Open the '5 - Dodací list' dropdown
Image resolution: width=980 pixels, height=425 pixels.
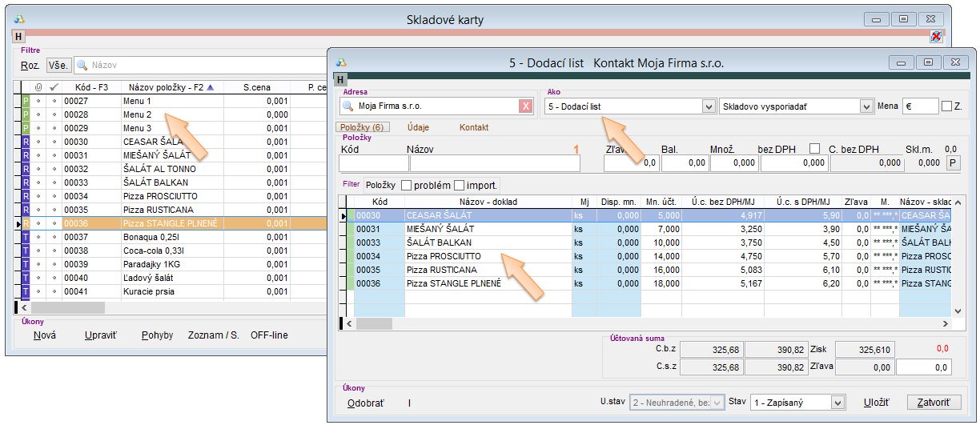coord(708,106)
